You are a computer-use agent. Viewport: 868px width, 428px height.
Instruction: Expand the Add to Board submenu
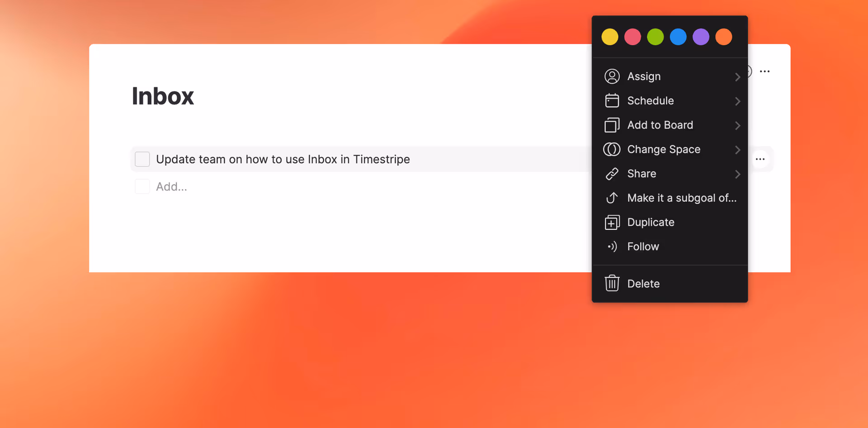pos(737,126)
